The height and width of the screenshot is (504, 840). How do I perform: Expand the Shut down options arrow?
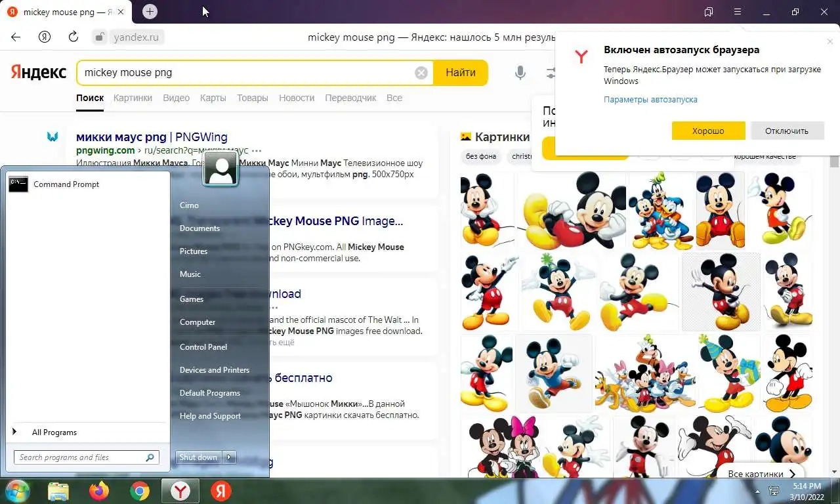229,457
